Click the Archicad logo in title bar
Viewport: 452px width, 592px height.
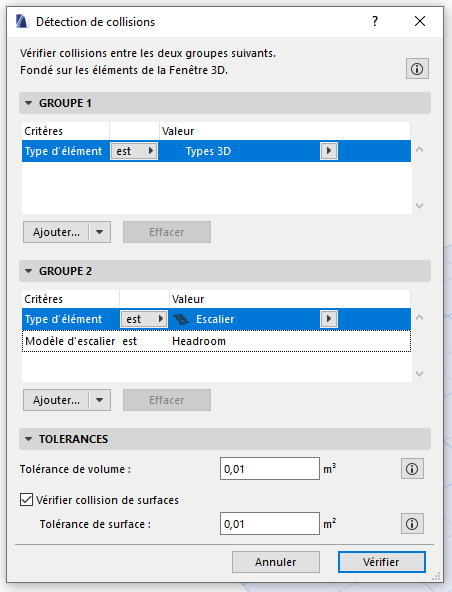point(22,22)
